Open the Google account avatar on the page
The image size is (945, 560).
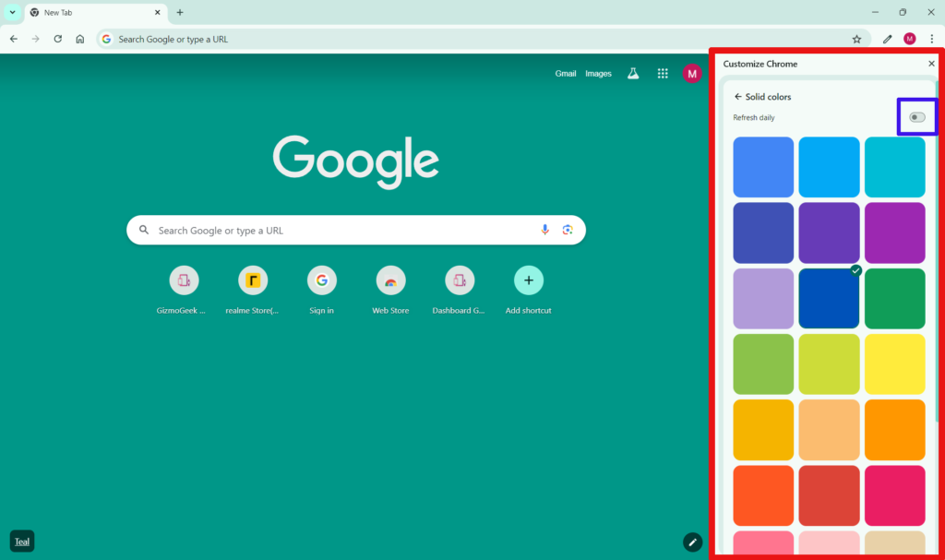[x=691, y=74]
